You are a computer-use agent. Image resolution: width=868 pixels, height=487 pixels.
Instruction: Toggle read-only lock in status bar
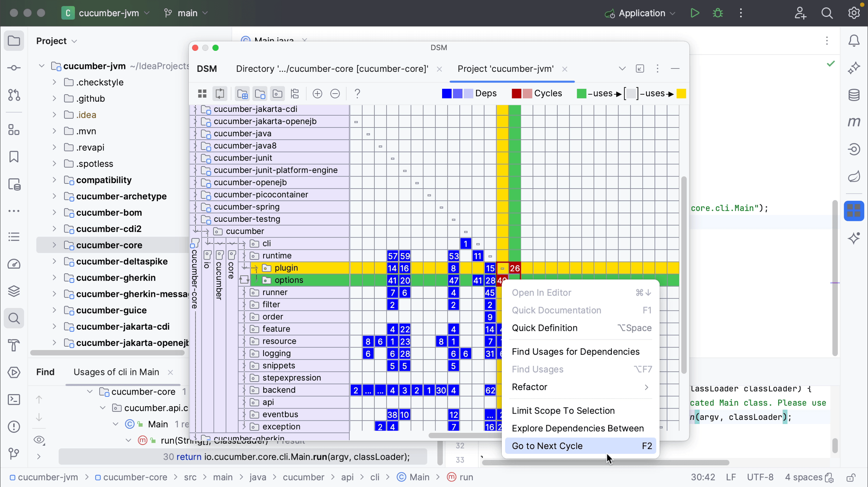click(x=850, y=477)
